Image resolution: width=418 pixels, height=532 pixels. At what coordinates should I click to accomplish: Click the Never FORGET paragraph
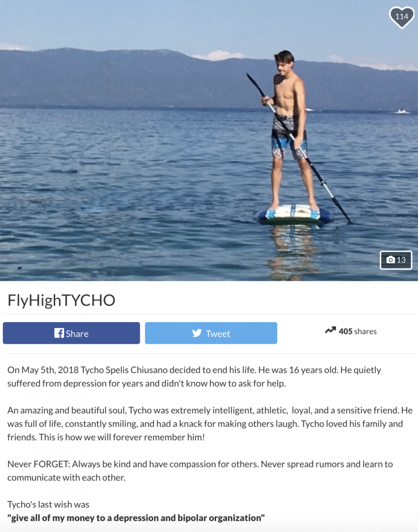click(200, 470)
